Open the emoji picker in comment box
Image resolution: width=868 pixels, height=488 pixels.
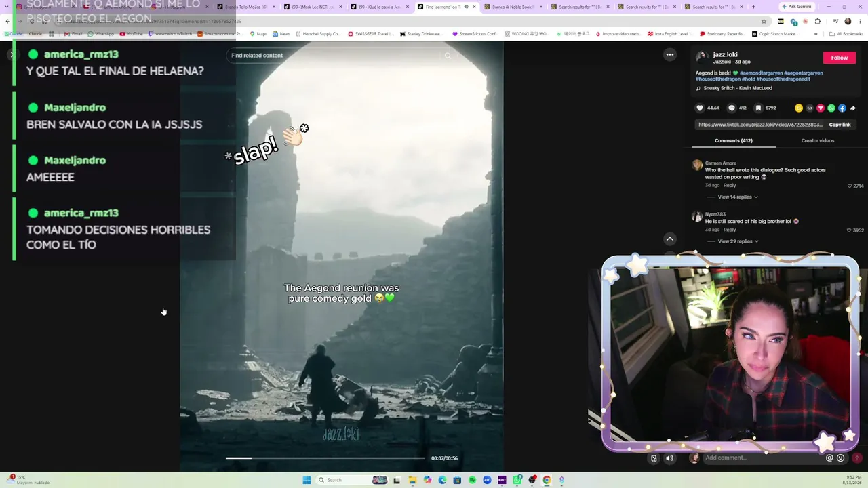(x=841, y=457)
